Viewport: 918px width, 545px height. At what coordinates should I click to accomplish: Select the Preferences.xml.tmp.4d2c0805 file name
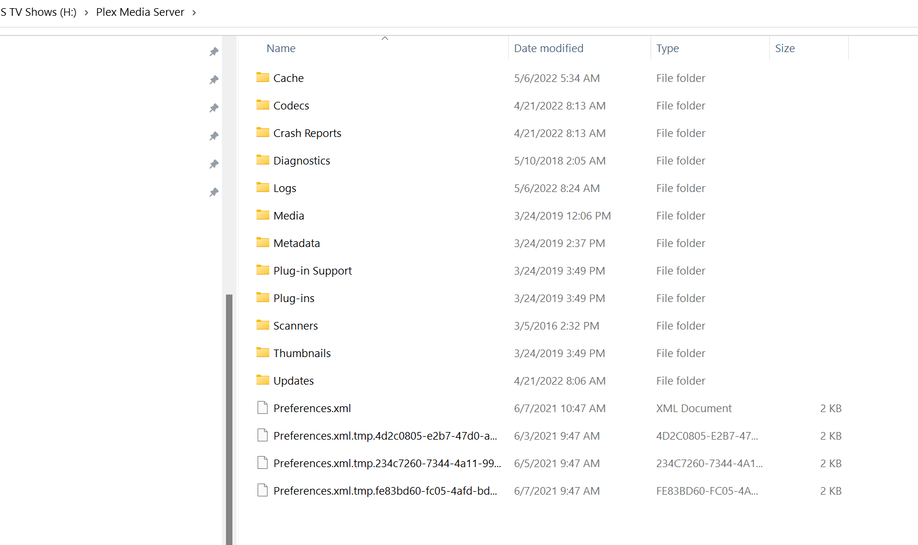tap(385, 436)
